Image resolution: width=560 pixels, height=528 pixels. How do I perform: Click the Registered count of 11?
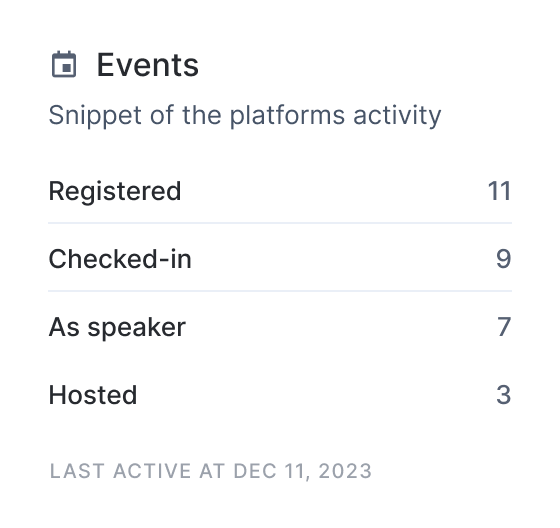click(x=499, y=191)
